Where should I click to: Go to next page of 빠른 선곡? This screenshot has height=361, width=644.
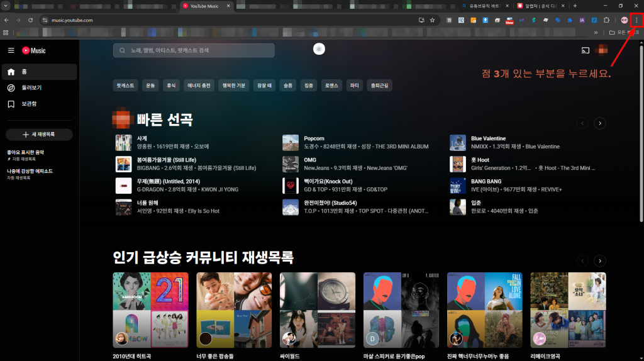tap(599, 123)
